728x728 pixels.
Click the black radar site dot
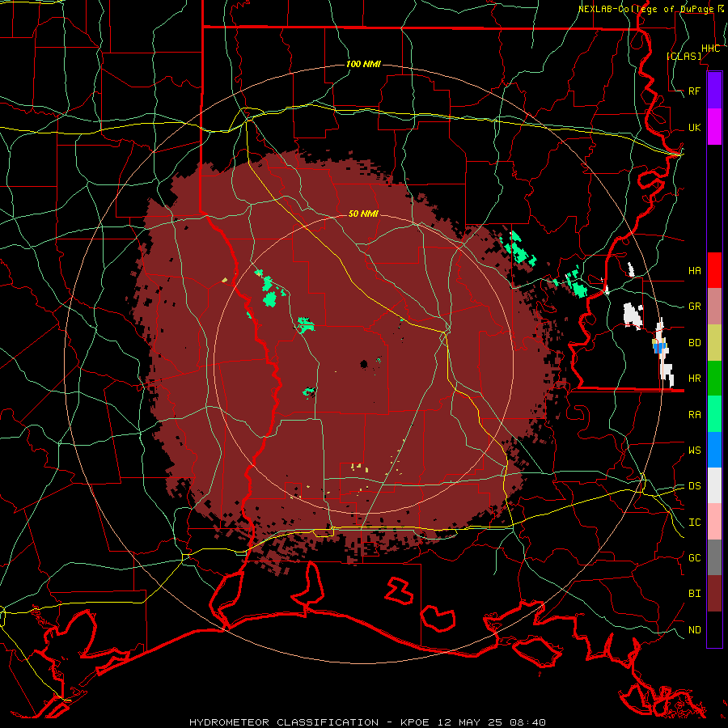[x=364, y=364]
